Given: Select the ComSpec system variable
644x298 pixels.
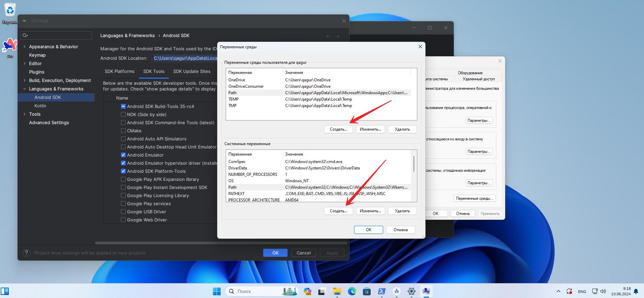Looking at the screenshot, I should [x=318, y=162].
